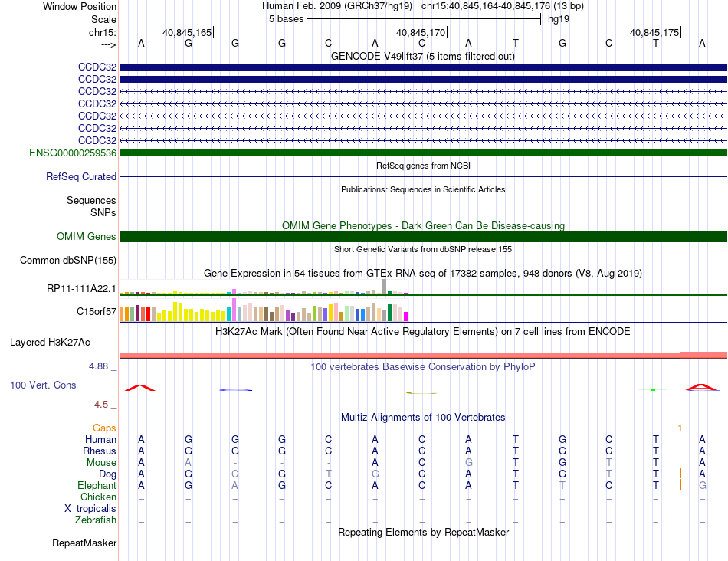The height and width of the screenshot is (561, 728).
Task: Click the C15orf57 GTEx expression bar chart
Action: tap(264, 310)
